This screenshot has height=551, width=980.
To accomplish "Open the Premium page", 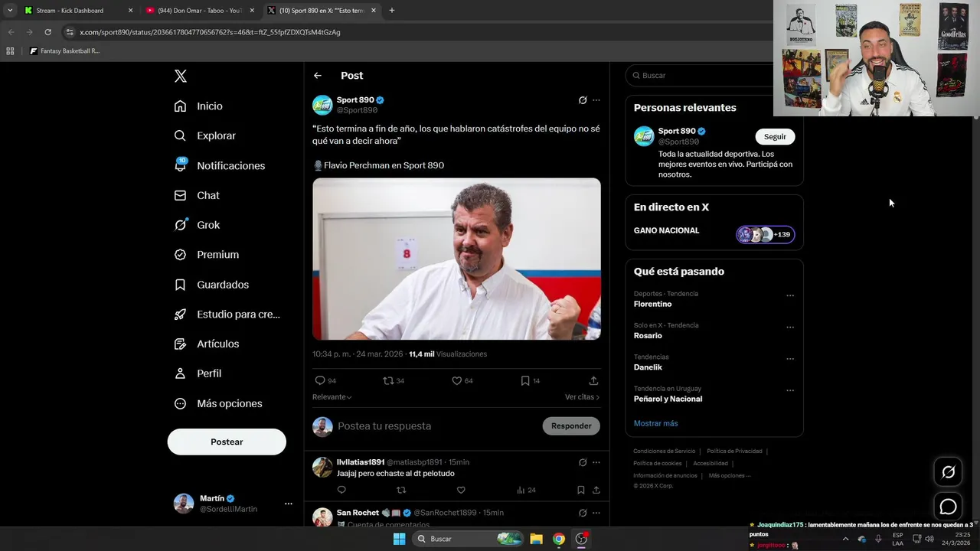I will 206,255.
